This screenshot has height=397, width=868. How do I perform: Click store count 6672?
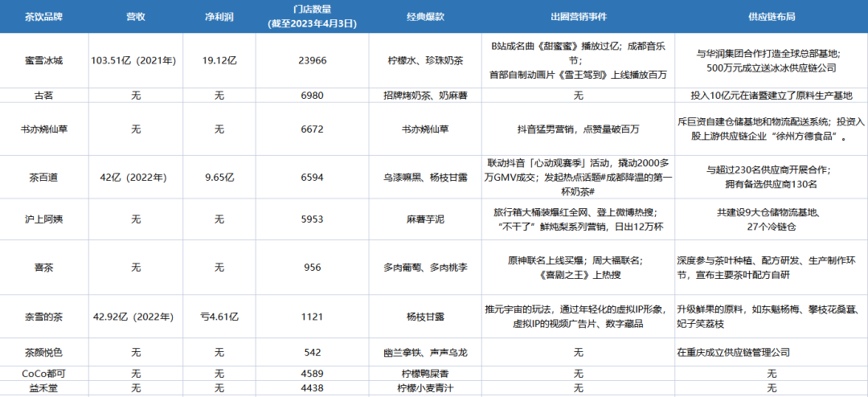click(x=311, y=129)
